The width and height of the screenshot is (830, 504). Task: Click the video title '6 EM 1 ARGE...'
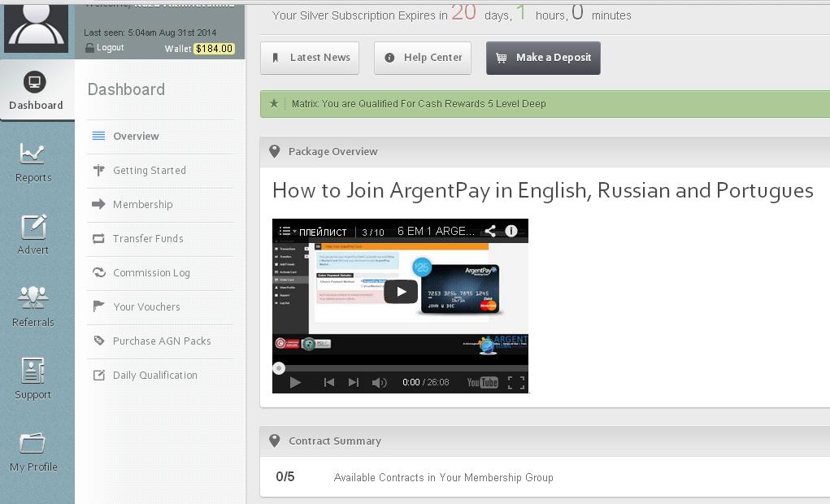click(x=436, y=231)
